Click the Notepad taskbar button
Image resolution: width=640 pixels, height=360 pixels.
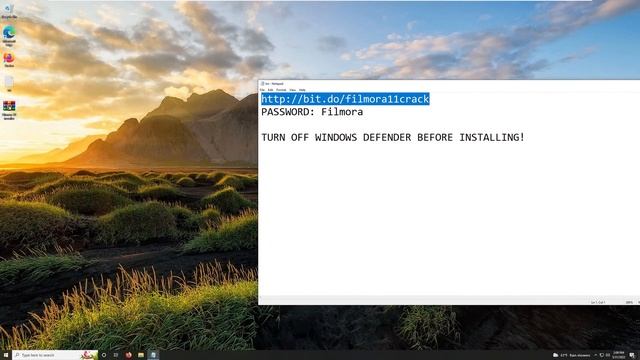153,355
